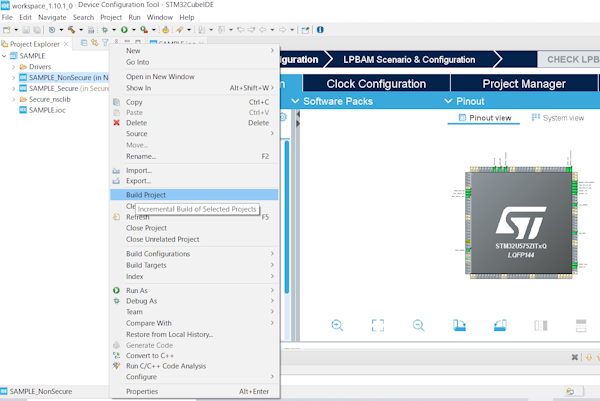The image size is (600, 401).
Task: Click the debug bug toolbar icon
Action: [x=103, y=31]
